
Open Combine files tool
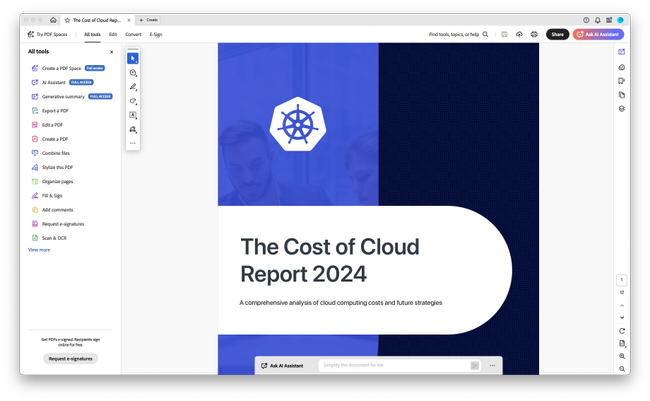coord(56,153)
